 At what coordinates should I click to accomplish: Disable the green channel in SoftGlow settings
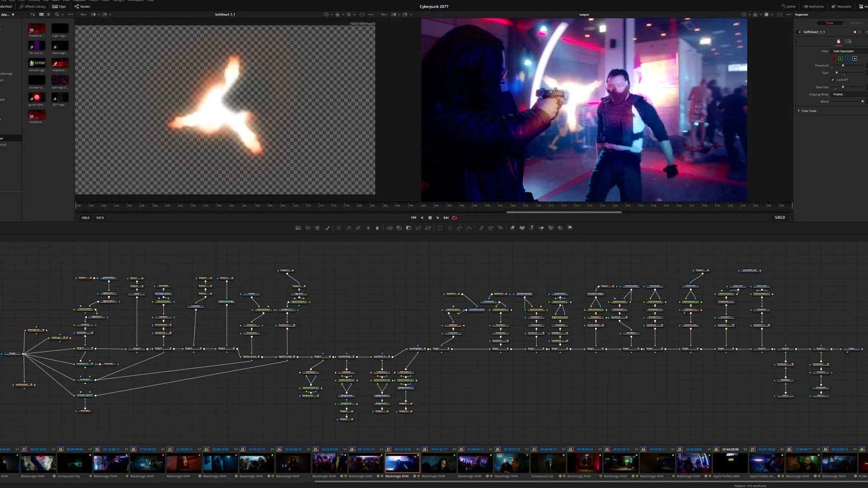840,58
